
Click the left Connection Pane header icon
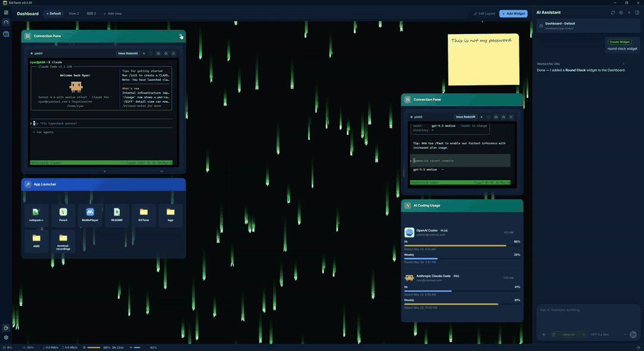(x=27, y=36)
